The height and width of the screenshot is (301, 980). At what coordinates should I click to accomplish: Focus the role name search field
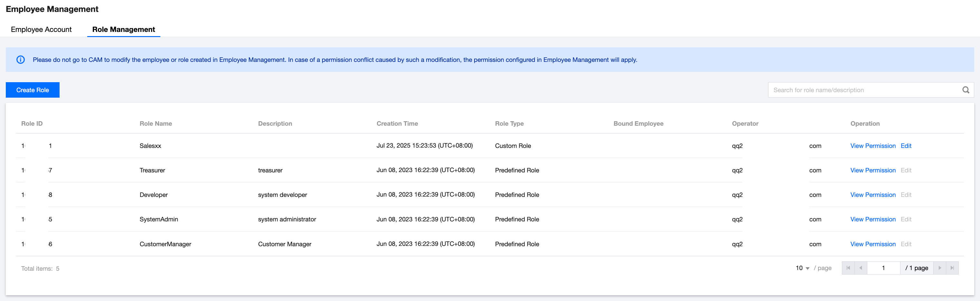click(863, 90)
